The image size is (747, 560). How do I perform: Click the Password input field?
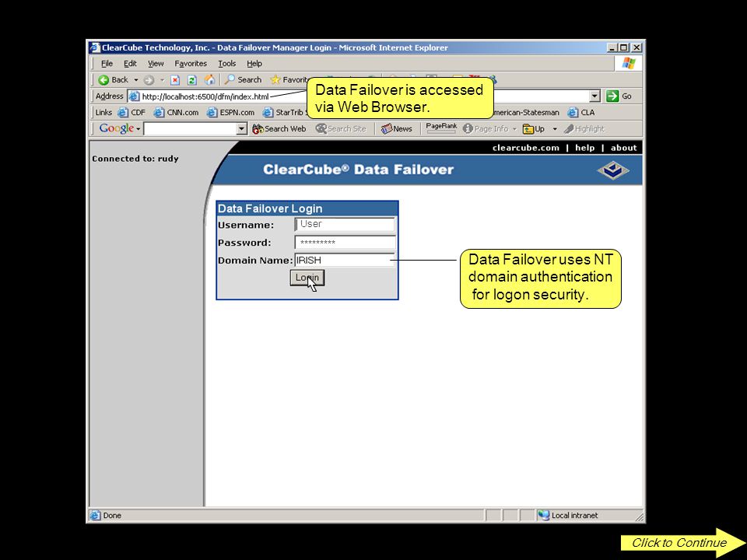[x=345, y=243]
